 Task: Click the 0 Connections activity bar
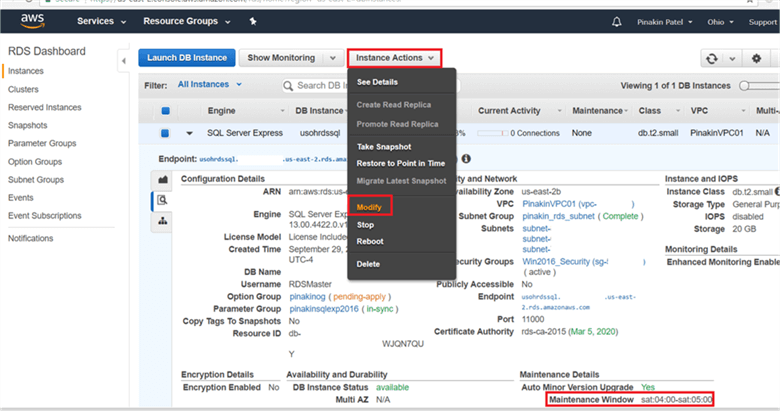pyautogui.click(x=518, y=133)
